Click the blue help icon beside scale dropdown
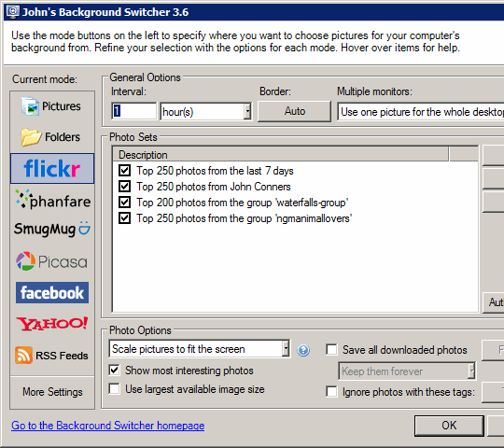The height and width of the screenshot is (448, 504). click(x=303, y=350)
